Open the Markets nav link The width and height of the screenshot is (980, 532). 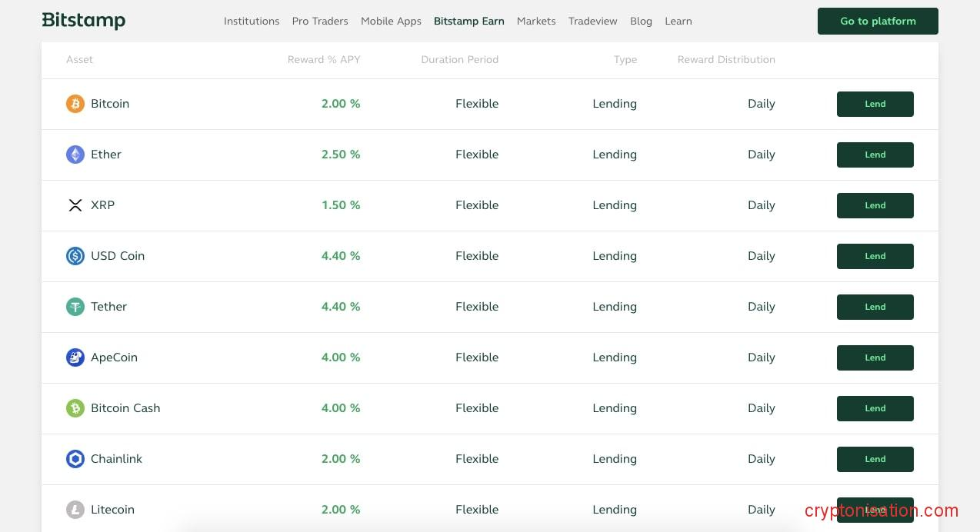coord(536,22)
